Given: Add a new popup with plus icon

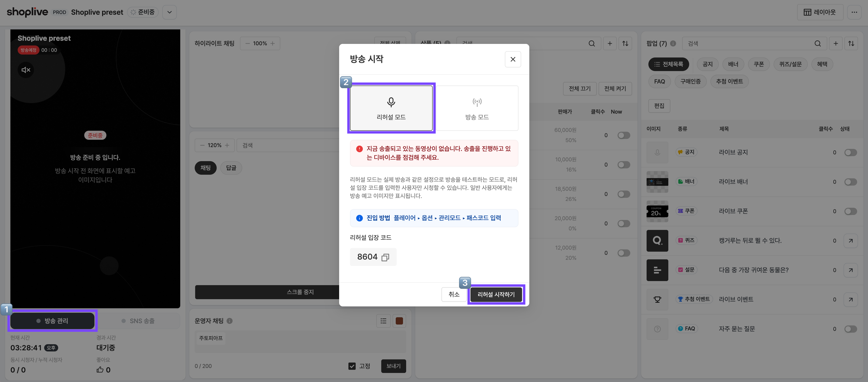Looking at the screenshot, I should click(x=835, y=43).
